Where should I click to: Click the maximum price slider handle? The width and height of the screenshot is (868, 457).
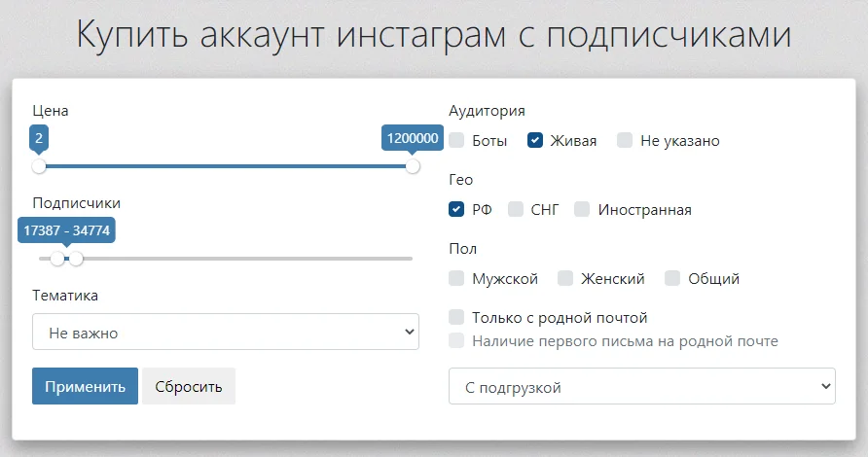pos(413,166)
